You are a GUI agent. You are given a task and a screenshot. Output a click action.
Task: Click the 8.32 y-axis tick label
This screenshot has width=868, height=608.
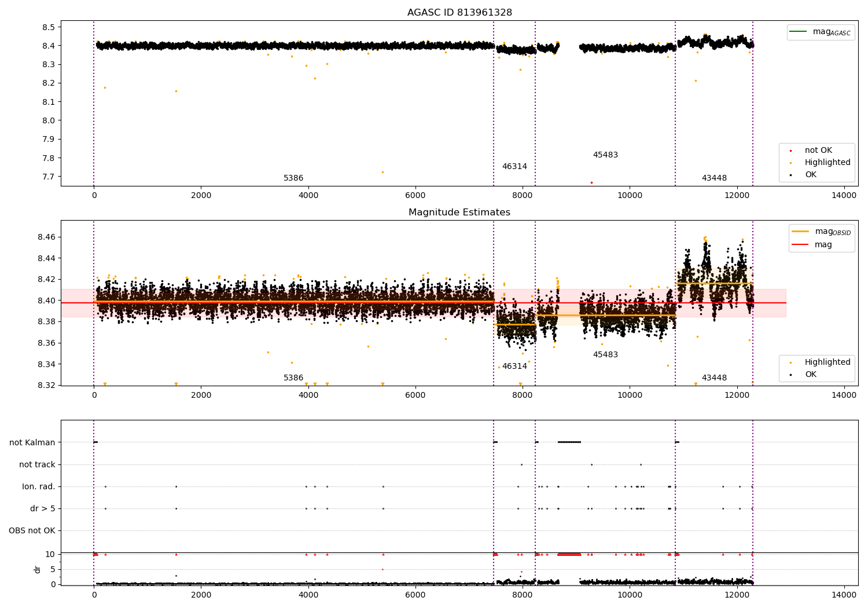tap(46, 386)
